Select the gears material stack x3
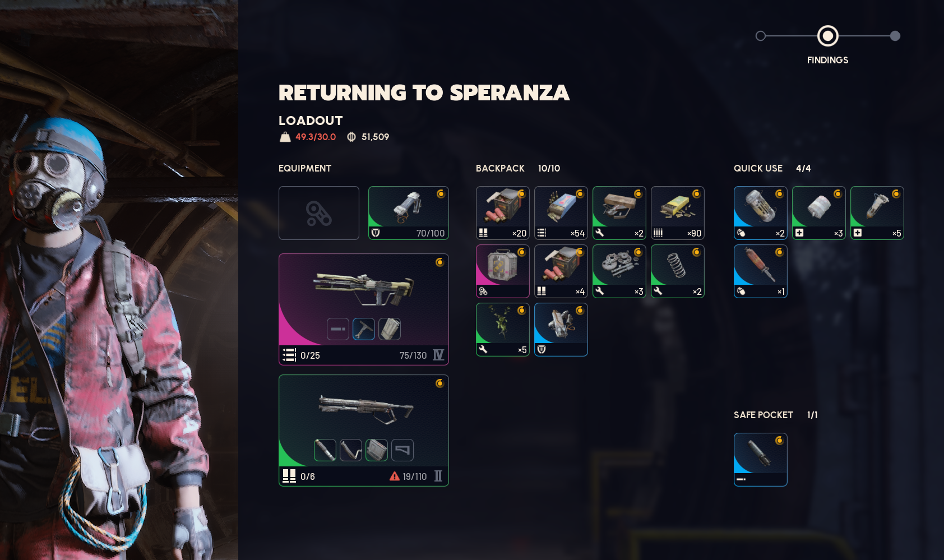 (x=619, y=271)
